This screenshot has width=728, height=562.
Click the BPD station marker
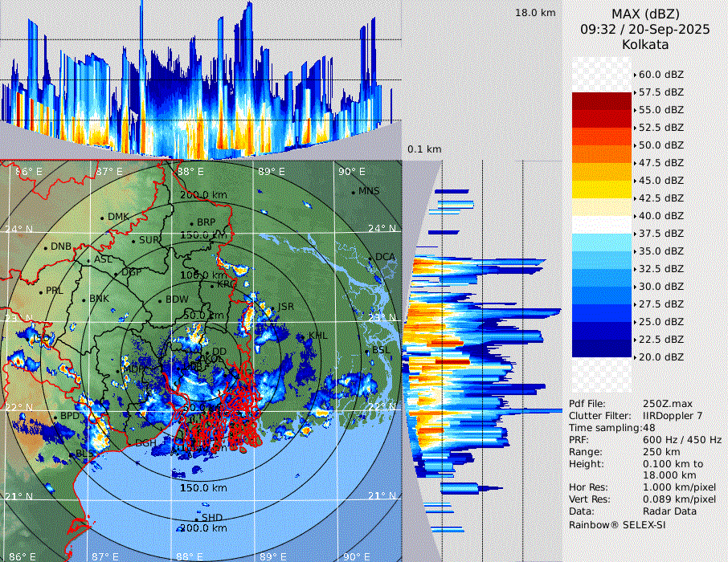pos(55,417)
